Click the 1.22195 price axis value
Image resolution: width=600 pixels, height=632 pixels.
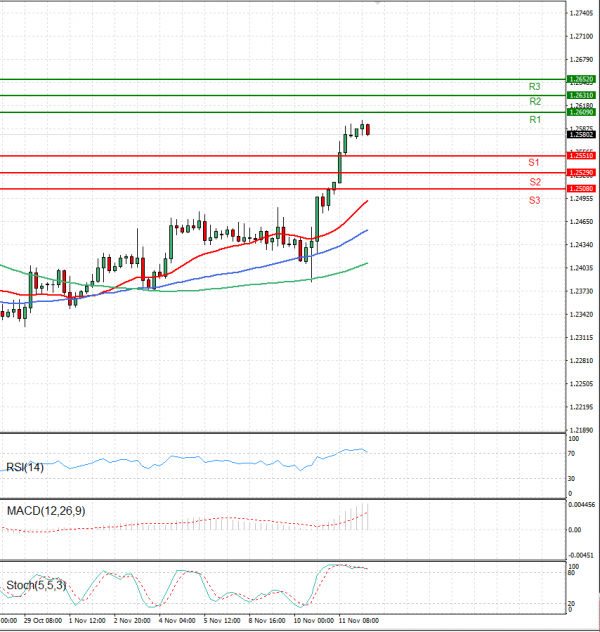click(x=581, y=407)
